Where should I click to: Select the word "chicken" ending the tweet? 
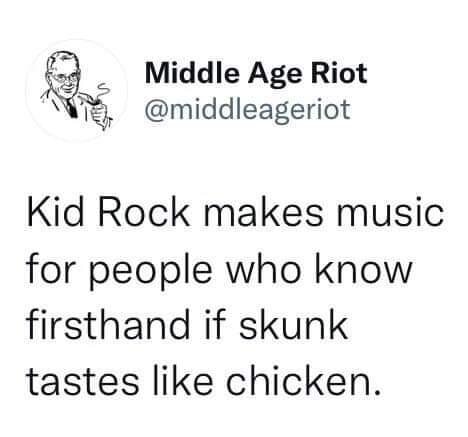point(299,380)
